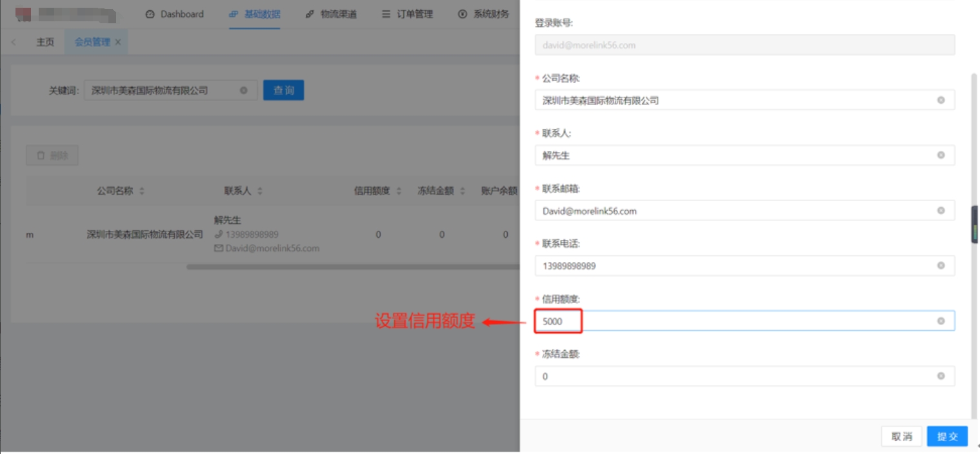Clear the keyword search field via its clear icon
Viewport: 980px width, 454px height.
click(243, 90)
